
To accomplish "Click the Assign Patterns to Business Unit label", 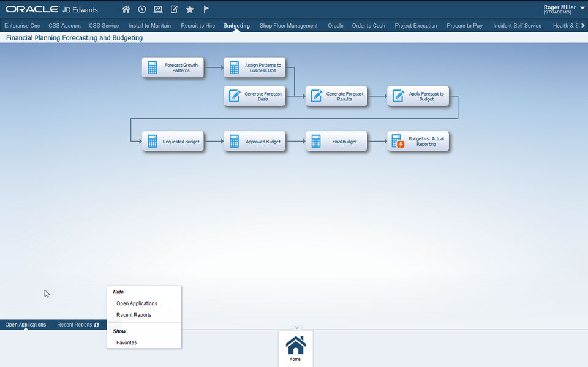I will [x=263, y=67].
